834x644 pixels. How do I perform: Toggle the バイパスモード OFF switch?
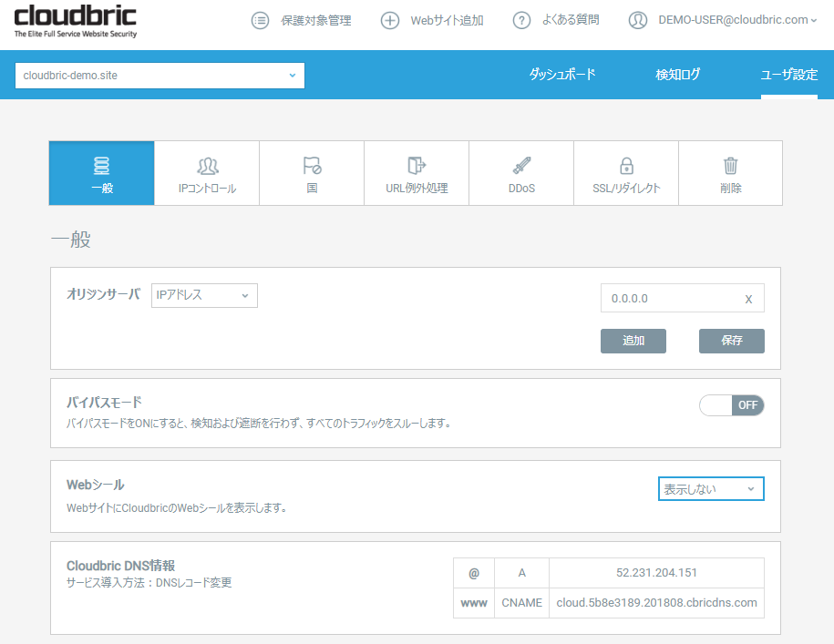731,405
